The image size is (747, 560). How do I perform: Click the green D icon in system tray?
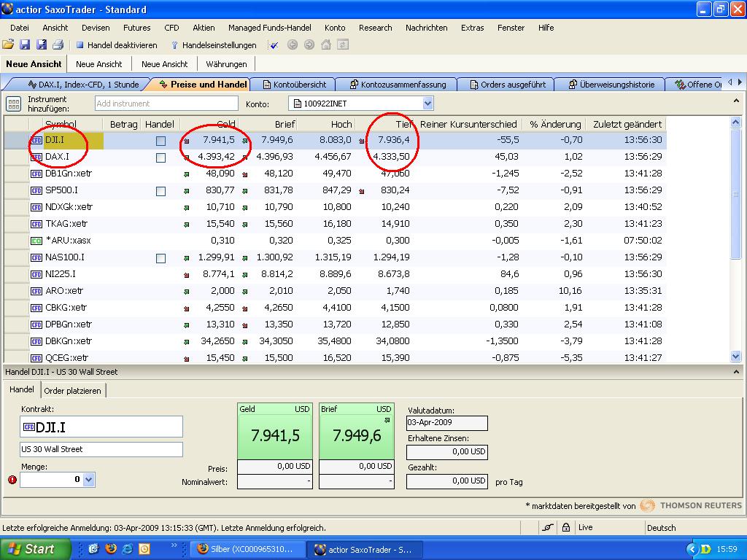(706, 549)
